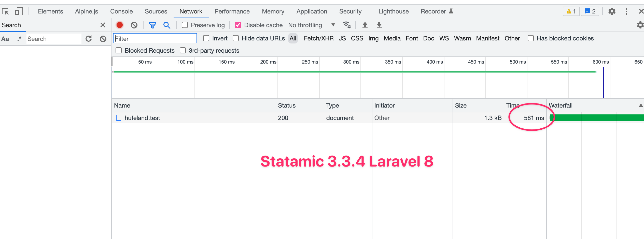Toggle the network filter funnel icon
This screenshot has height=239, width=644.
tap(152, 25)
